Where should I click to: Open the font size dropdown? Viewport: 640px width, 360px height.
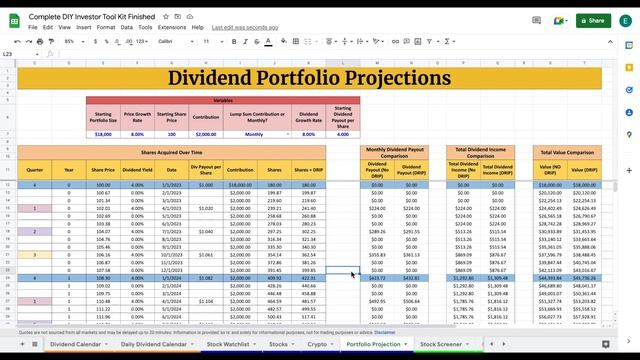pyautogui.click(x=213, y=42)
